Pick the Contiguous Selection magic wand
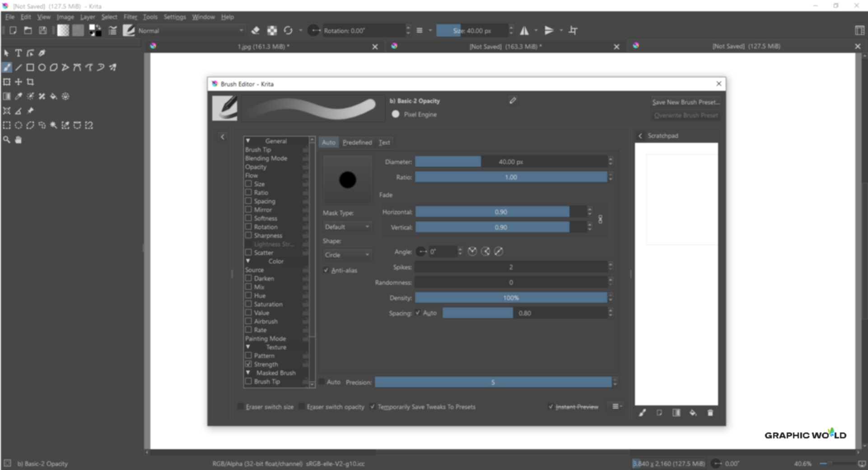 pos(54,126)
